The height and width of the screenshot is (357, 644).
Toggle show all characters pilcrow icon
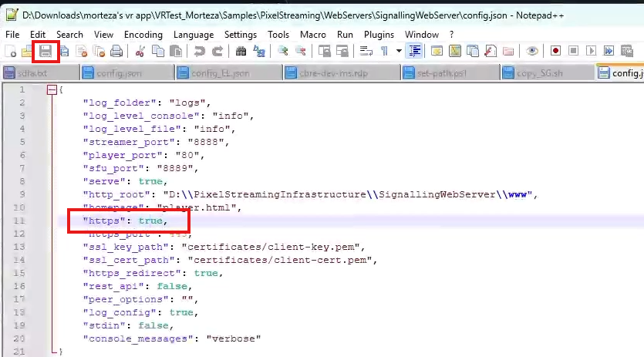pos(384,52)
